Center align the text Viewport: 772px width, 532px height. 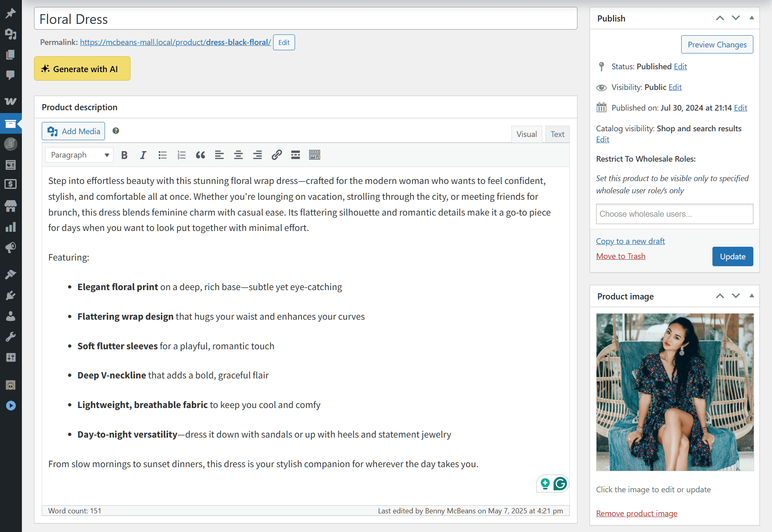tap(238, 155)
